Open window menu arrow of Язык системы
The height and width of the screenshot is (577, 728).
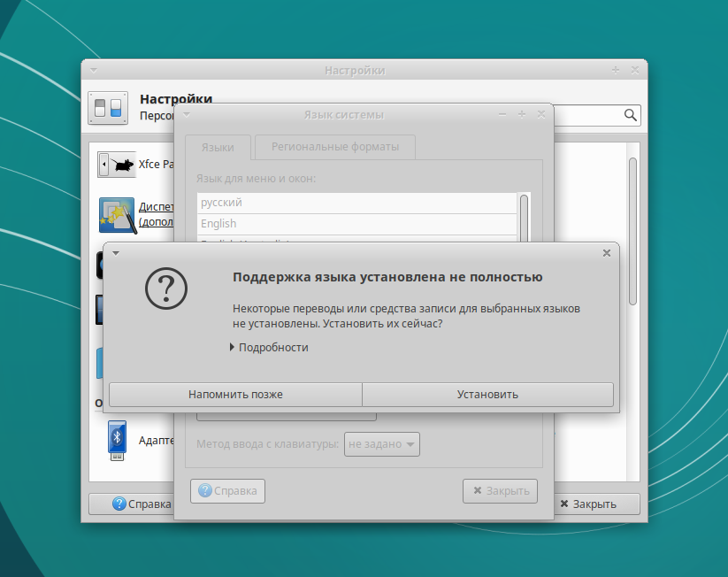187,114
